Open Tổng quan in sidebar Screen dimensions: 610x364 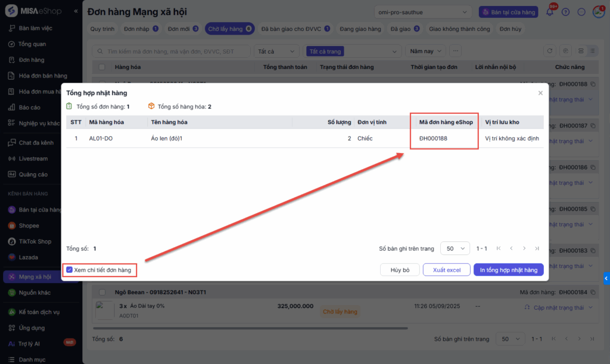[32, 44]
